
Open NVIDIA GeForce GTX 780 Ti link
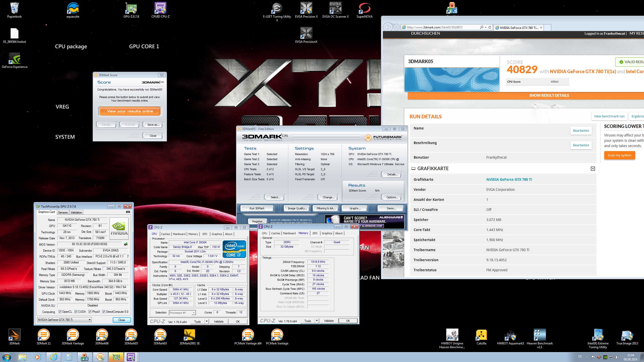pos(509,179)
